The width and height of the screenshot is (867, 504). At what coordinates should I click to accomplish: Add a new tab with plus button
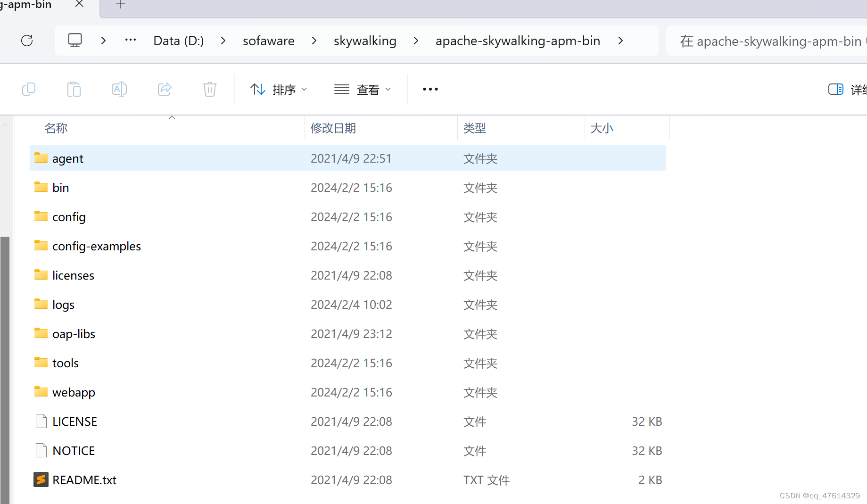[x=121, y=5]
